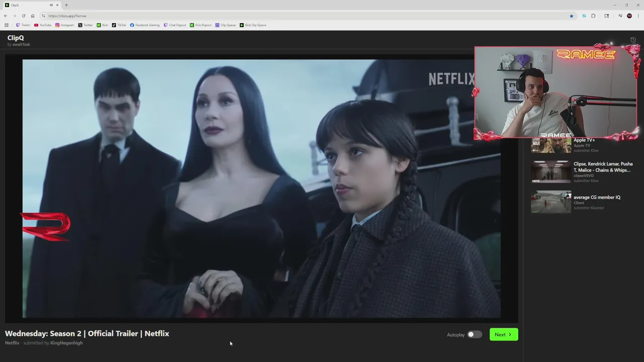Click the Wednesday trailer video player
Image resolution: width=644 pixels, height=362 pixels.
tap(262, 189)
